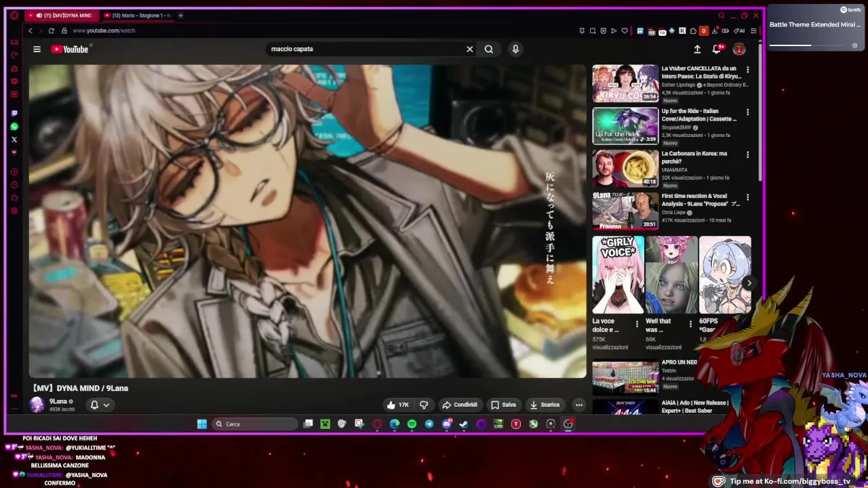
Task: Switch to the DYNA MIND browser tab
Action: (x=62, y=15)
